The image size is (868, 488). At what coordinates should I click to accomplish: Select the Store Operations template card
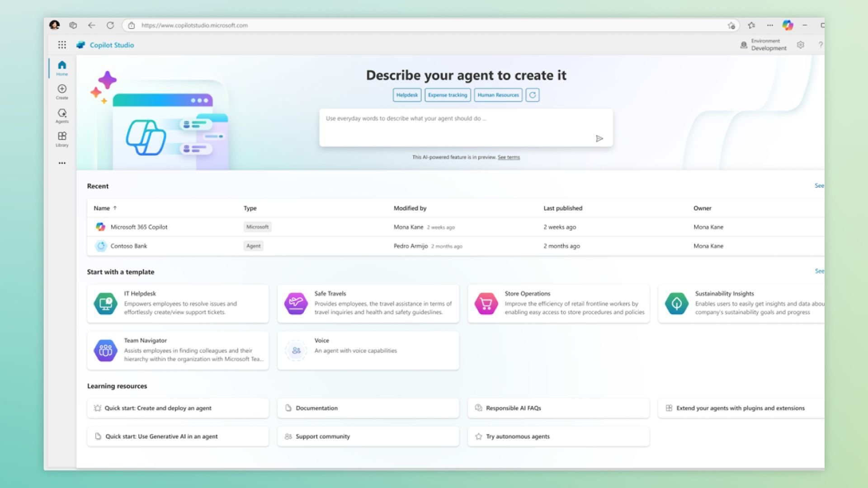pyautogui.click(x=559, y=303)
